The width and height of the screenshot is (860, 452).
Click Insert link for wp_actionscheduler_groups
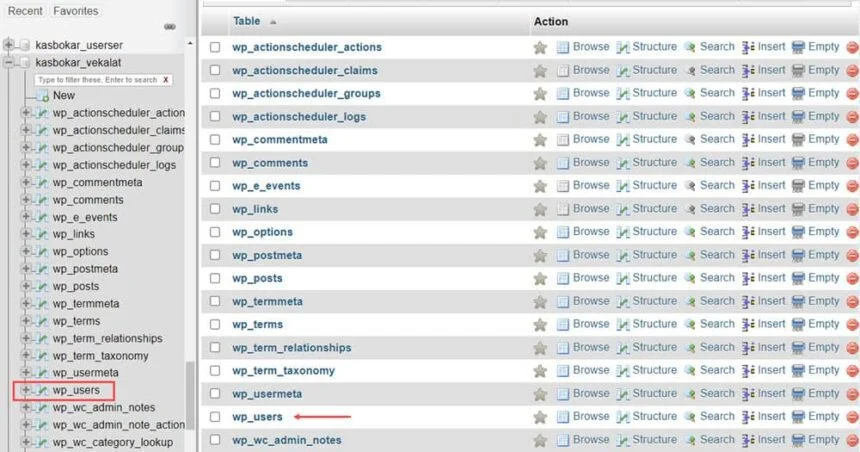(x=771, y=93)
